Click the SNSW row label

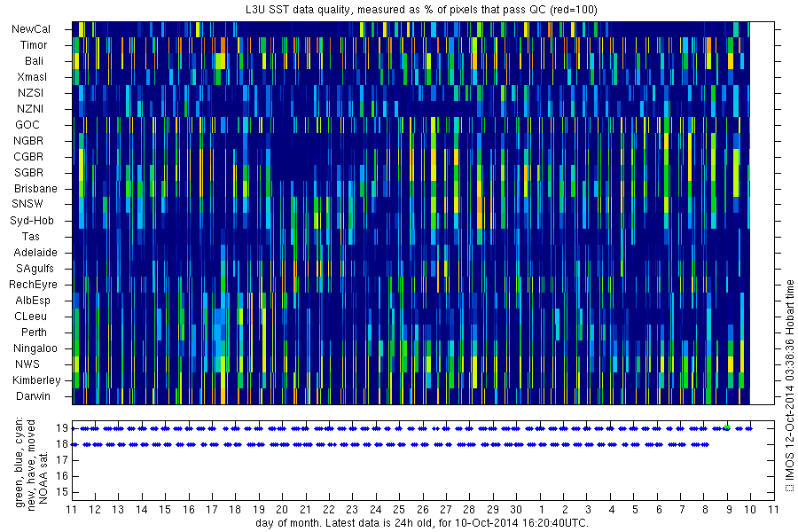[27, 204]
